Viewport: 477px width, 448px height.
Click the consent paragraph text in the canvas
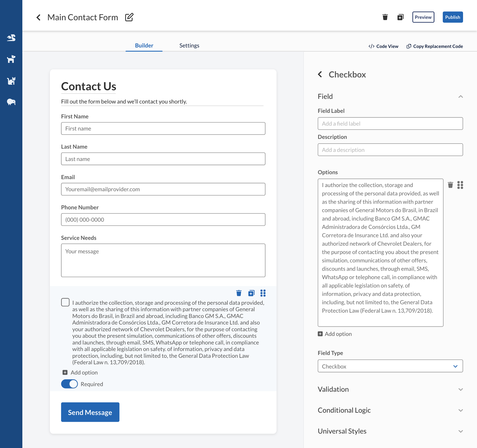[x=168, y=332]
